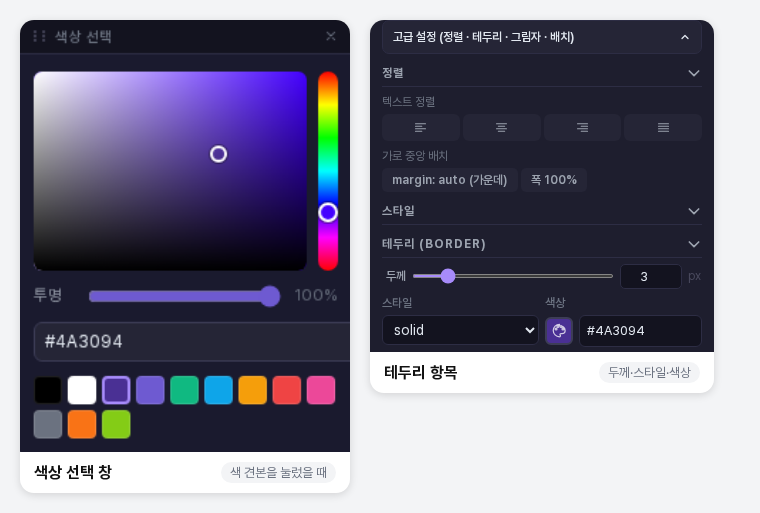This screenshot has width=760, height=513.
Task: Select the lime green swatch
Action: coord(116,424)
